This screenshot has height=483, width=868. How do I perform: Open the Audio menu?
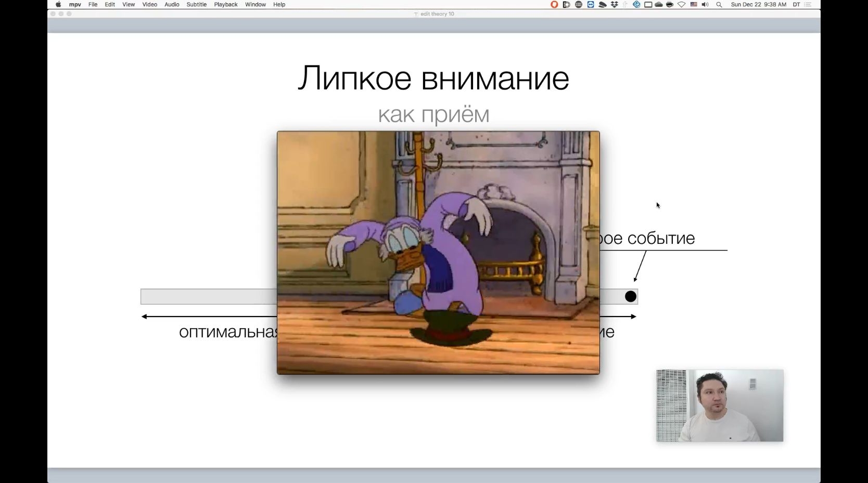click(172, 5)
